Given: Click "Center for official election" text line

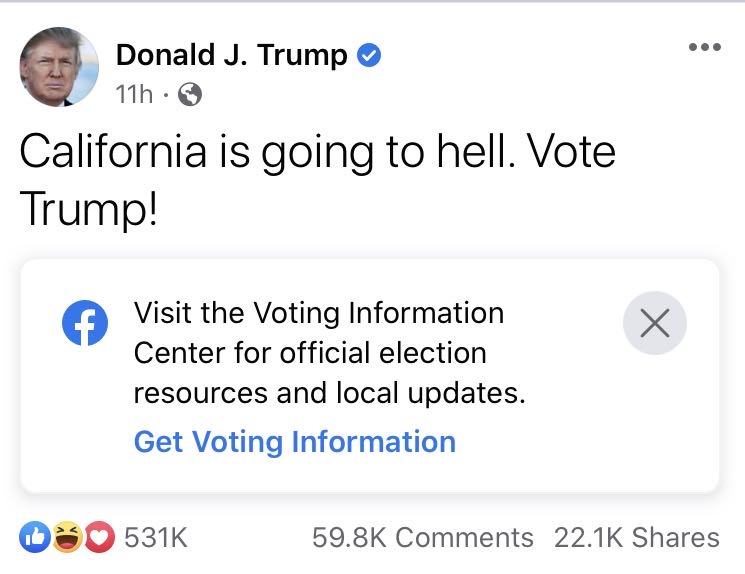Looking at the screenshot, I should (x=310, y=353).
